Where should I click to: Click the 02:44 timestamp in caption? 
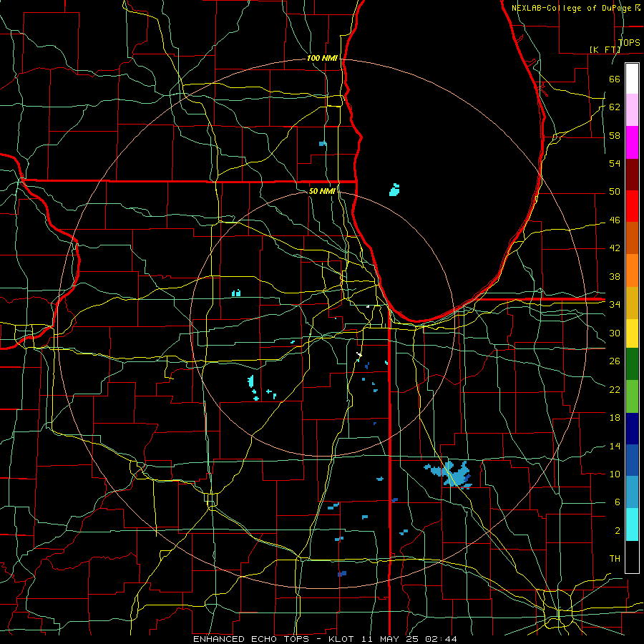click(441, 639)
